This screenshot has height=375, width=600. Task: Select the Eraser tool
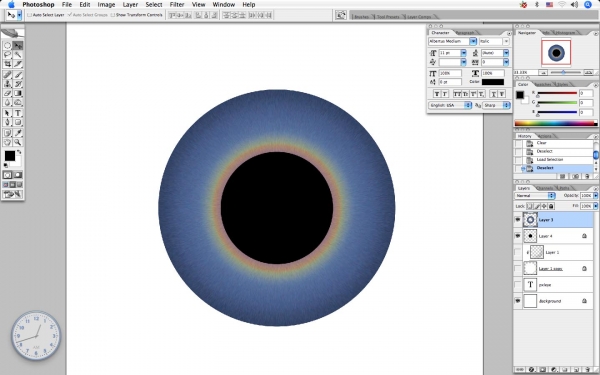(7, 93)
